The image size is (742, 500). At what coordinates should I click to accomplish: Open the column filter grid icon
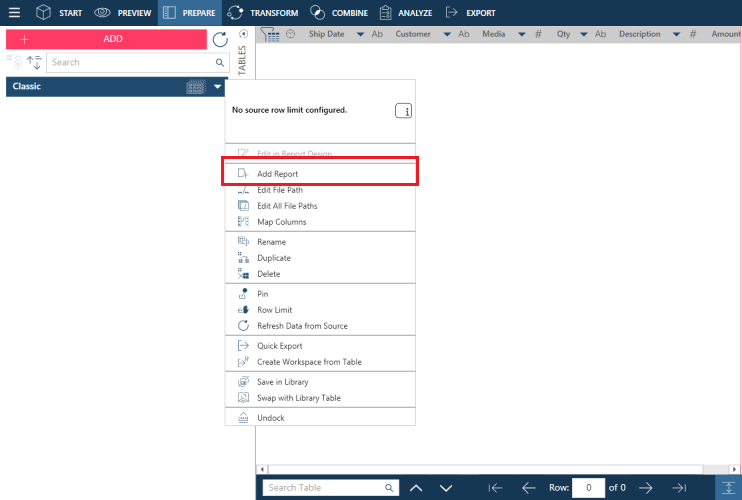tap(270, 35)
